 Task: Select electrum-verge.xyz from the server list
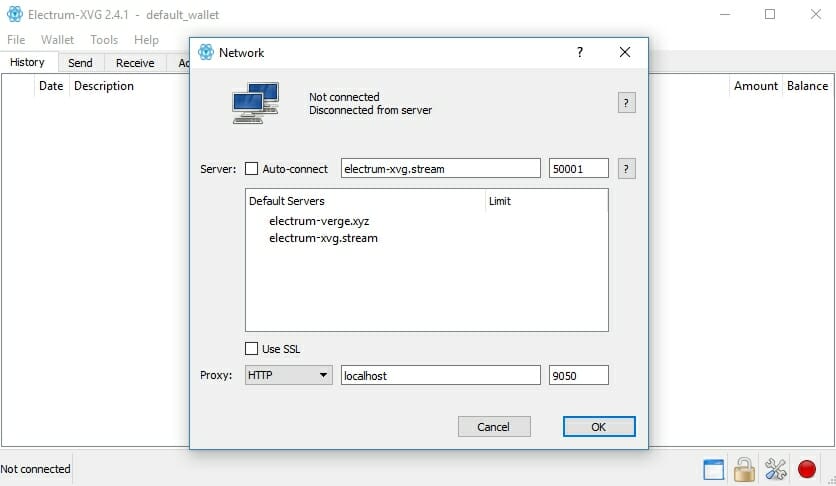pos(319,221)
